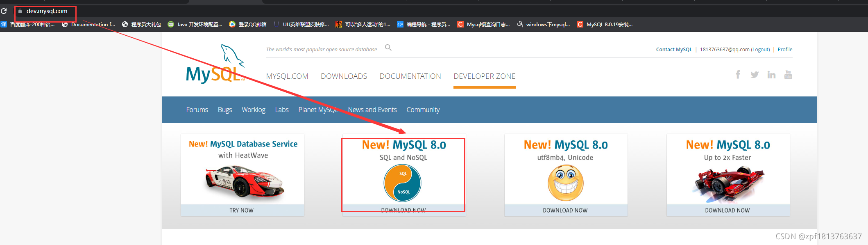Open the Profile link
Image resolution: width=868 pixels, height=245 pixels.
tap(785, 50)
